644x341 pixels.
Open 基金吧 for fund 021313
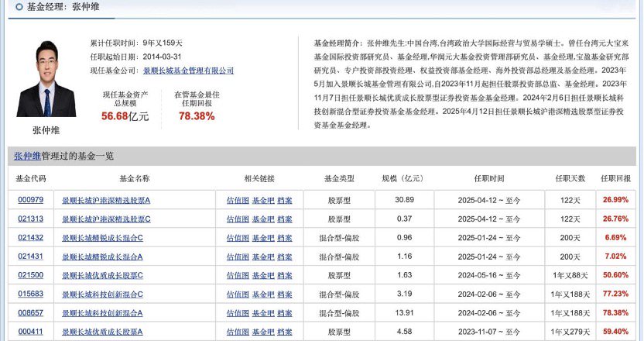263,219
